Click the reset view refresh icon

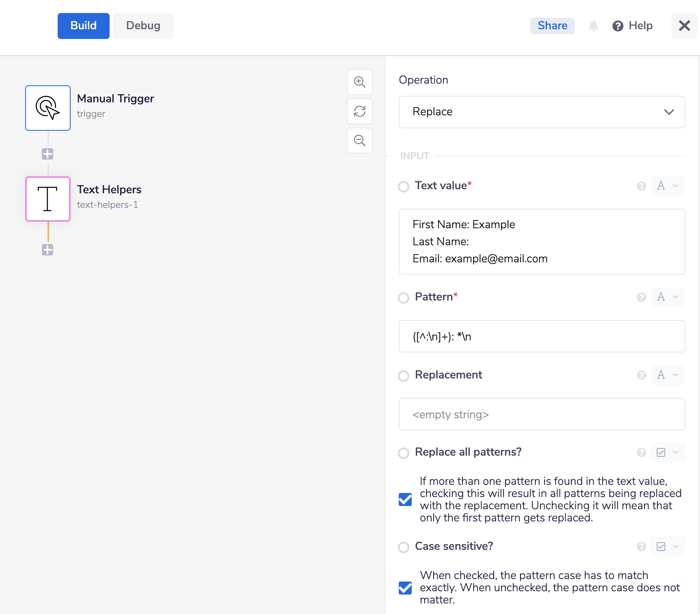click(x=360, y=111)
